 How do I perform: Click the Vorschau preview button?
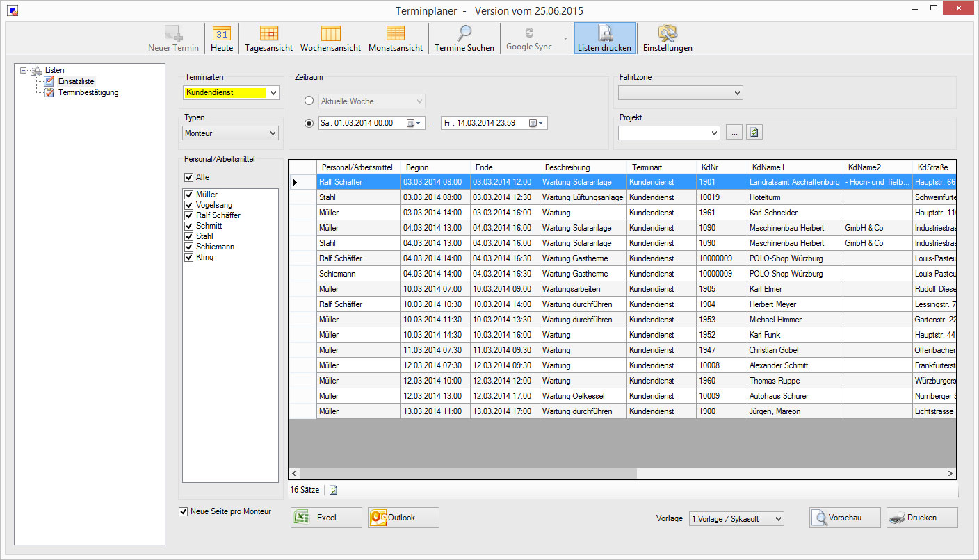(x=845, y=518)
